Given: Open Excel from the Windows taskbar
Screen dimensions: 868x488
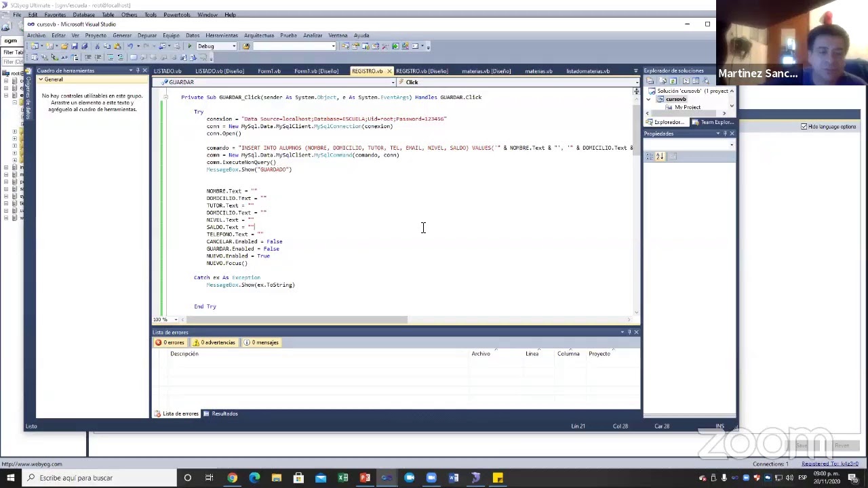Looking at the screenshot, I should click(x=342, y=478).
